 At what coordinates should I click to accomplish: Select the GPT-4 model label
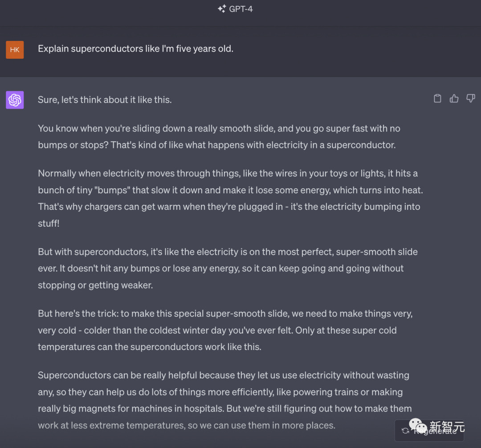click(241, 9)
